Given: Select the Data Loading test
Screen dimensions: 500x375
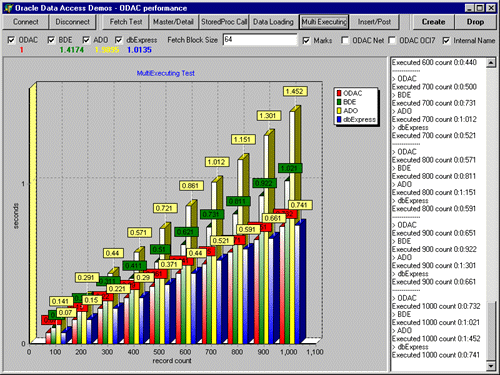Looking at the screenshot, I should pyautogui.click(x=273, y=22).
